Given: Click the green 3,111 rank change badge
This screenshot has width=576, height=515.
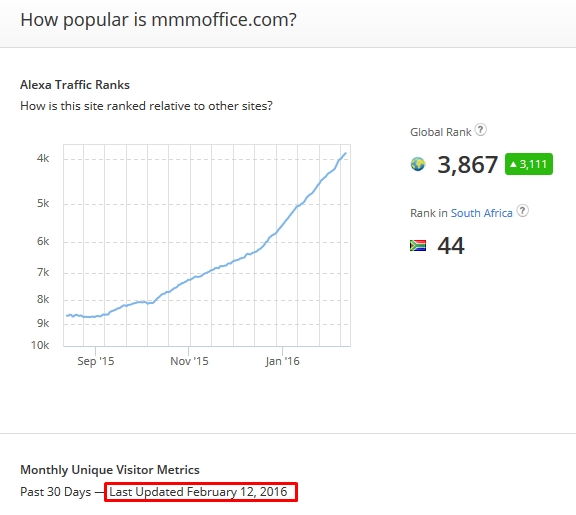Looking at the screenshot, I should [529, 164].
